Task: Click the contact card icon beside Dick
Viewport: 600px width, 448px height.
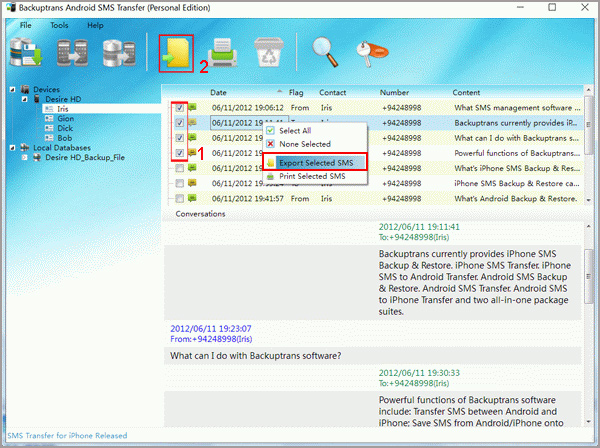Action: pos(49,128)
